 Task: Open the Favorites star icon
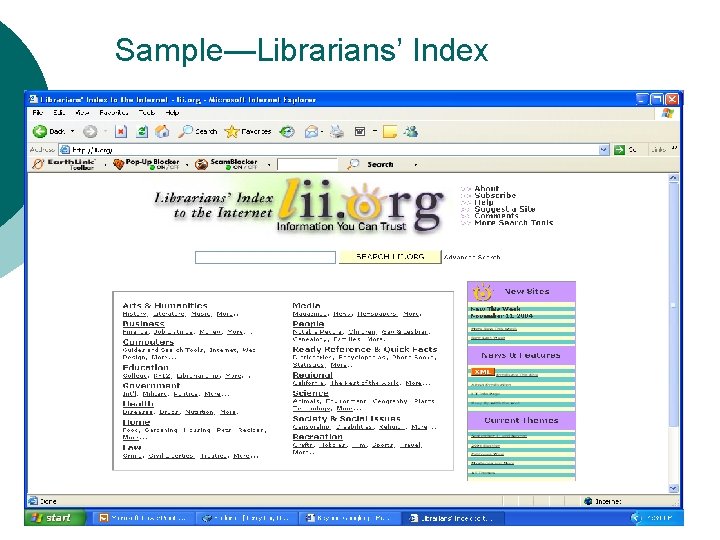pos(232,132)
